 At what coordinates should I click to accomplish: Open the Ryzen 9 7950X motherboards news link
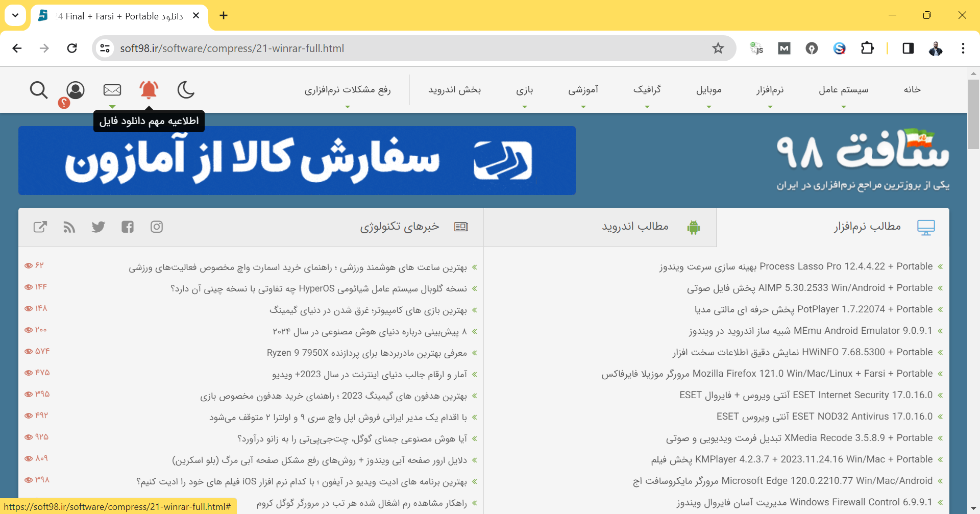point(367,353)
